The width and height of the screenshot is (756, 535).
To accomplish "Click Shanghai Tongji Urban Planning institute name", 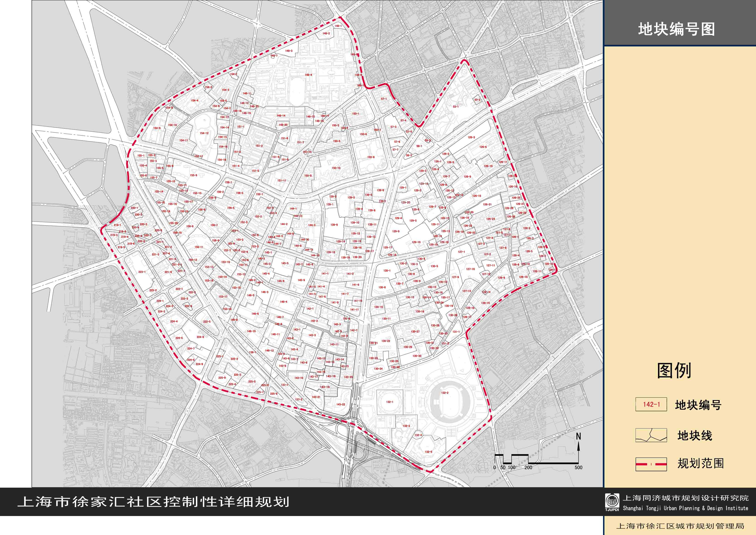I will pos(686,508).
